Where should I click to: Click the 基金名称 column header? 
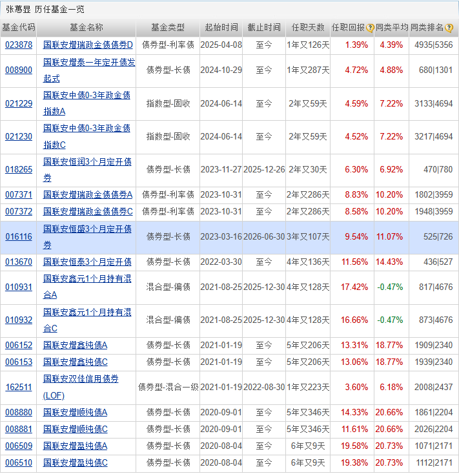pyautogui.click(x=87, y=28)
